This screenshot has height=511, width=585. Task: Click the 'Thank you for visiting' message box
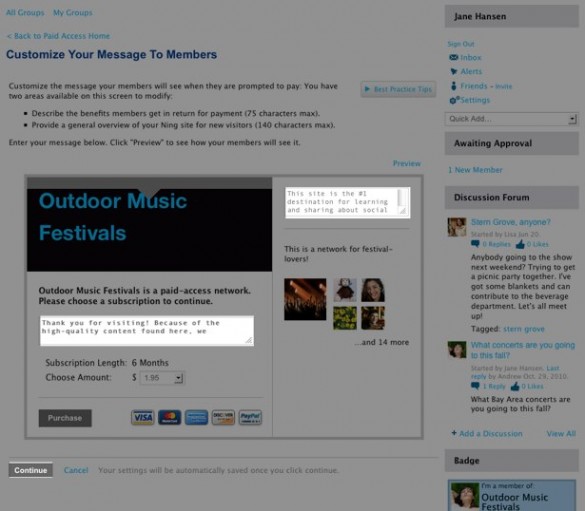[147, 331]
